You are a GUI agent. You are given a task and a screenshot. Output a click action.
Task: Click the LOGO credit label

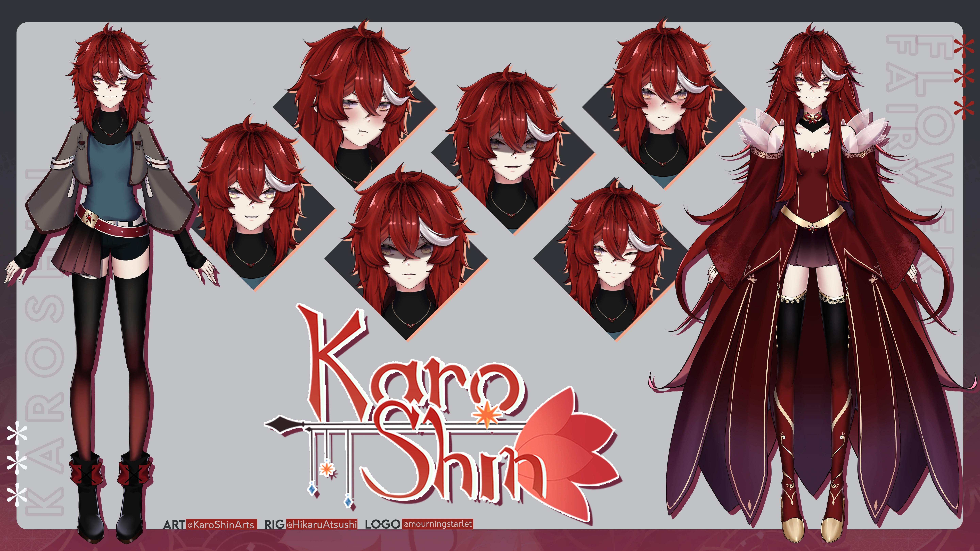pos(382,524)
